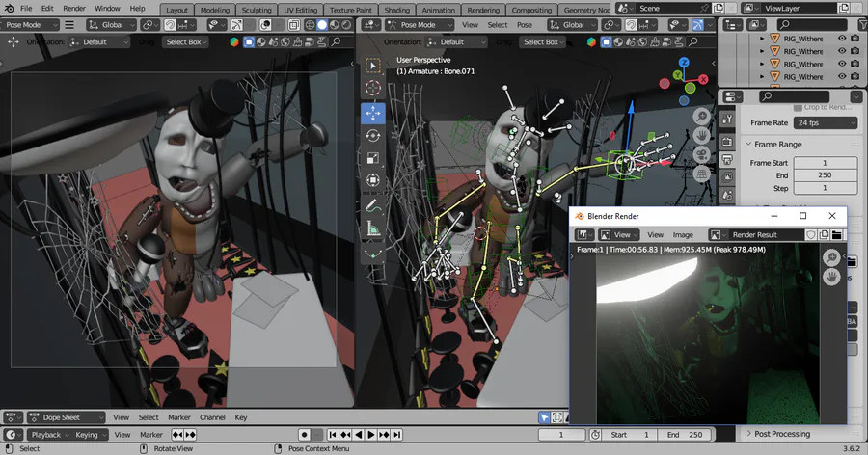The image size is (868, 455).
Task: Open the Blender logo menu
Action: (9, 9)
